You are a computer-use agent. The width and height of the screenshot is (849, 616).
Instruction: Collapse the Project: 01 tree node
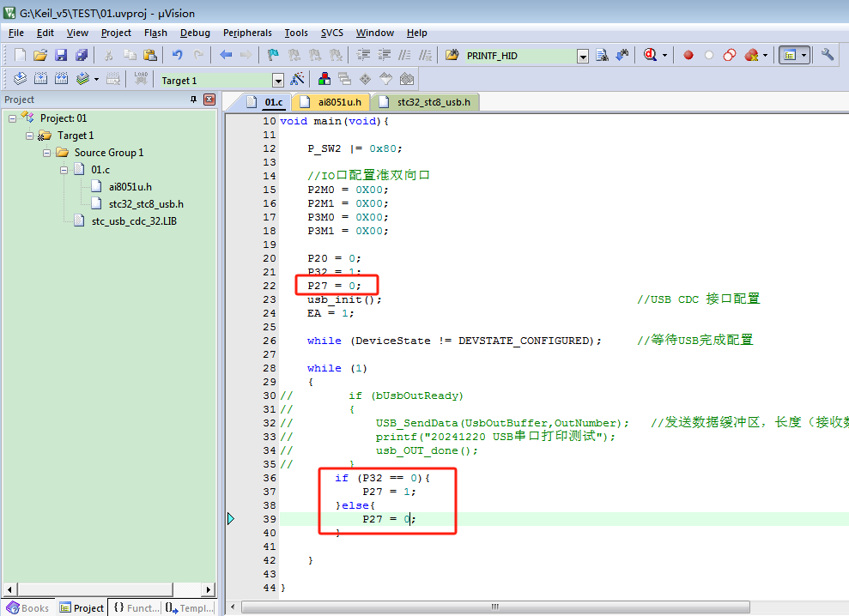pos(13,118)
